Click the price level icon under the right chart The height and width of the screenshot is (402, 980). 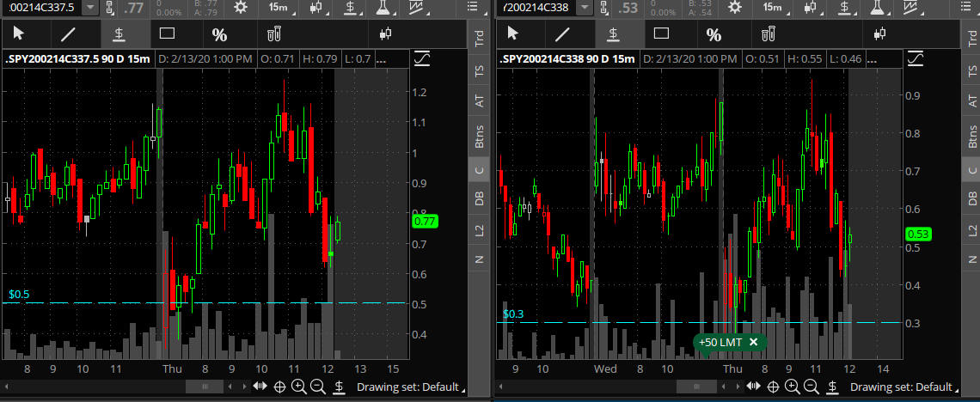point(832,387)
